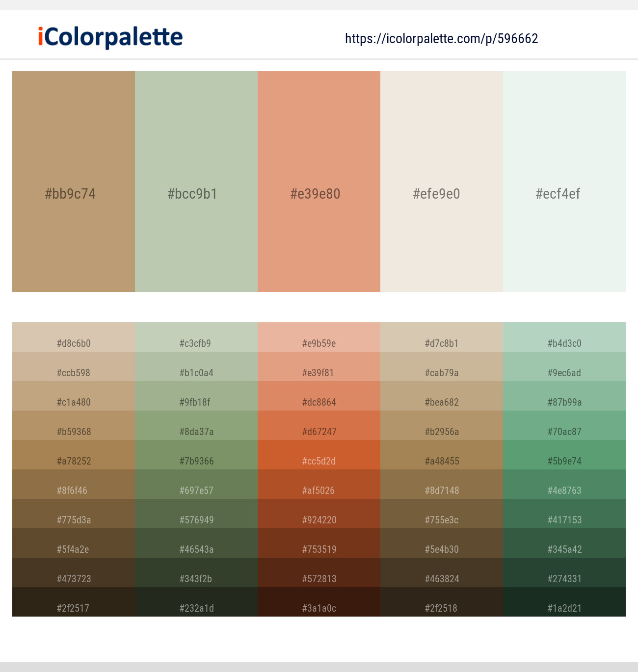Open the icolorpalette.com/p/596662 URL link
Screen dimensions: 638x672
click(x=442, y=39)
